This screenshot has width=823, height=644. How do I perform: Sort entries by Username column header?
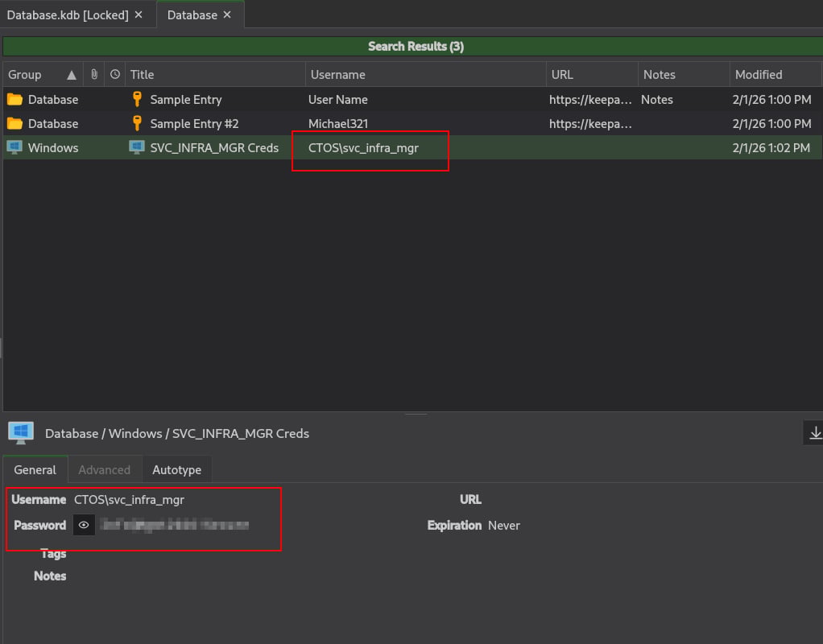pyautogui.click(x=426, y=75)
